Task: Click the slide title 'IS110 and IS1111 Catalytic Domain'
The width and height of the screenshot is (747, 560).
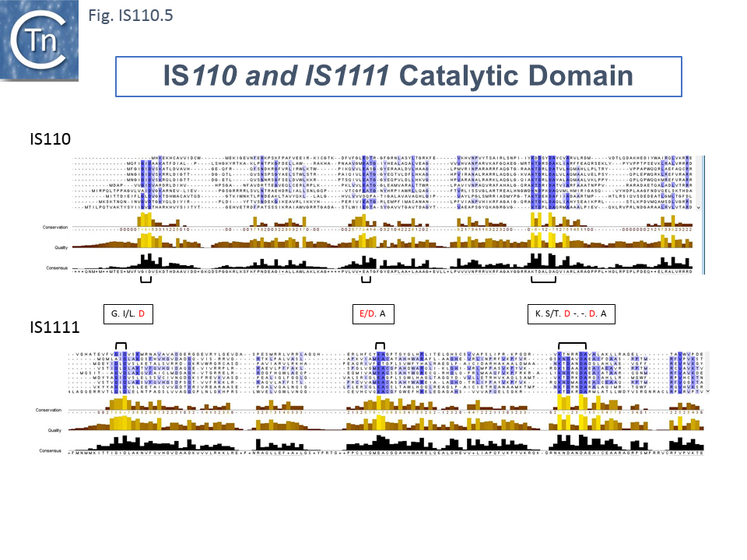Action: click(x=398, y=76)
